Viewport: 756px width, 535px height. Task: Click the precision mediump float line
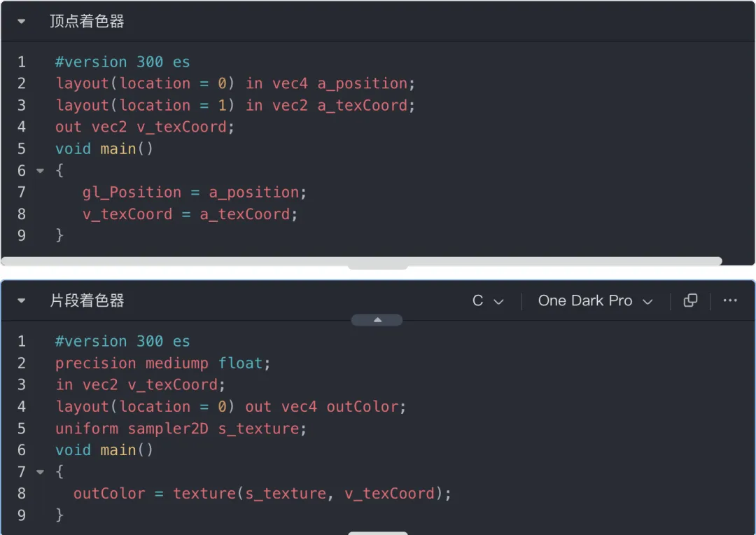[162, 363]
